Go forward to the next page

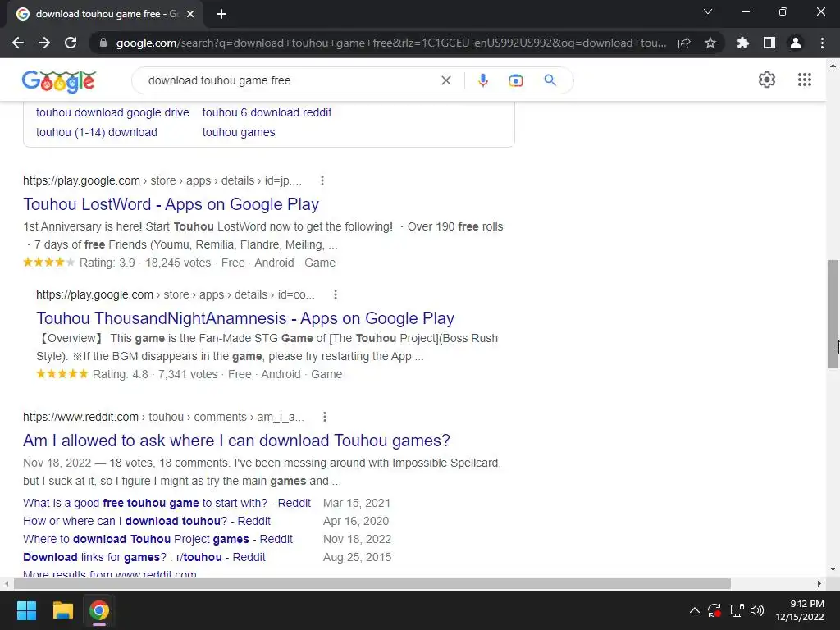coord(44,43)
